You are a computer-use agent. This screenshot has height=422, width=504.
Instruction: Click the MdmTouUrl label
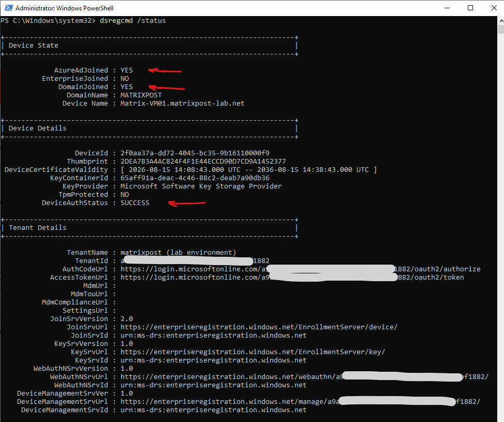pos(90,294)
